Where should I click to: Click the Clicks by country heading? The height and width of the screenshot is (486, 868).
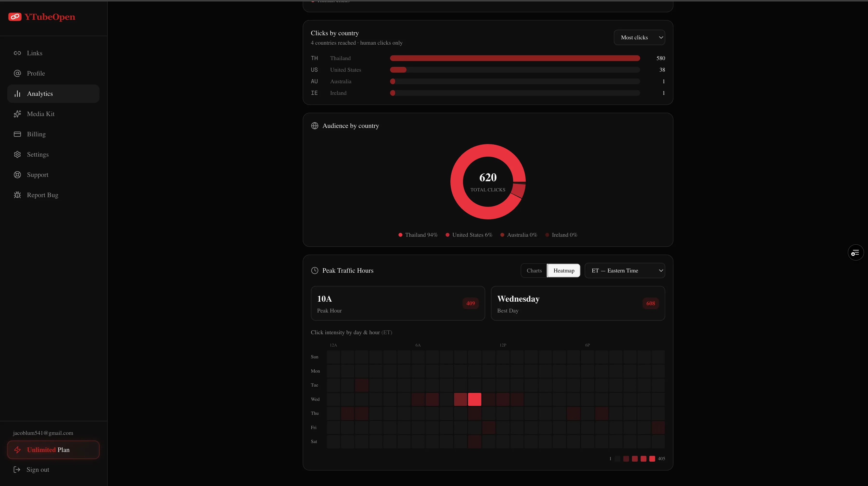pyautogui.click(x=335, y=33)
